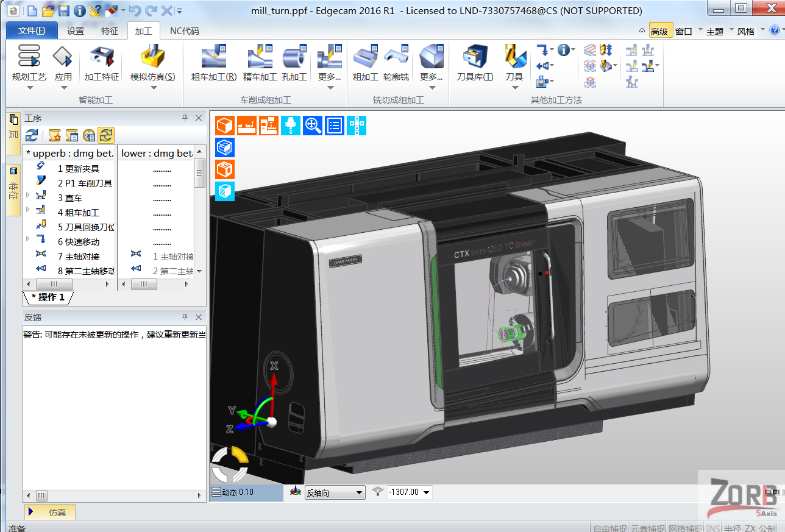Toggle INS mode in the status bar

click(713, 528)
